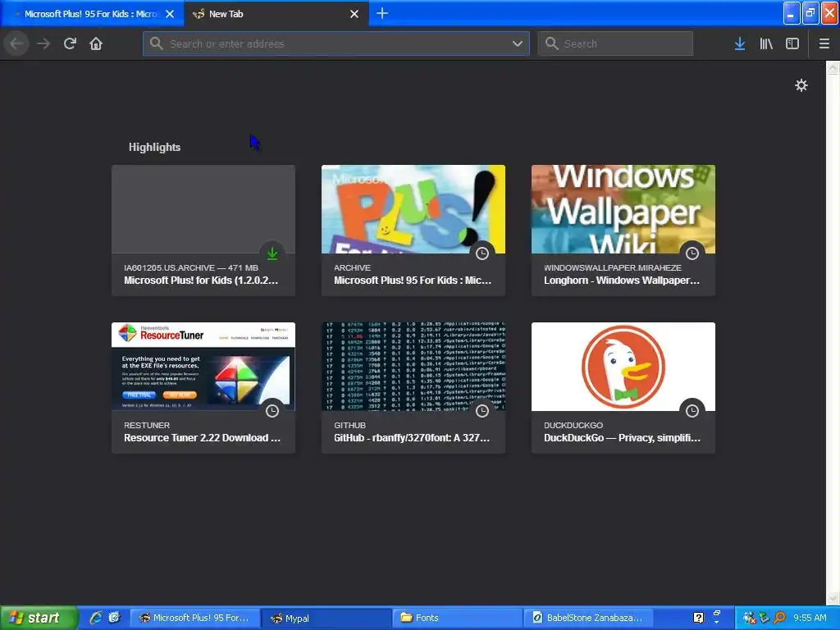Toggle the sidebar view
The height and width of the screenshot is (630, 840).
[x=792, y=43]
